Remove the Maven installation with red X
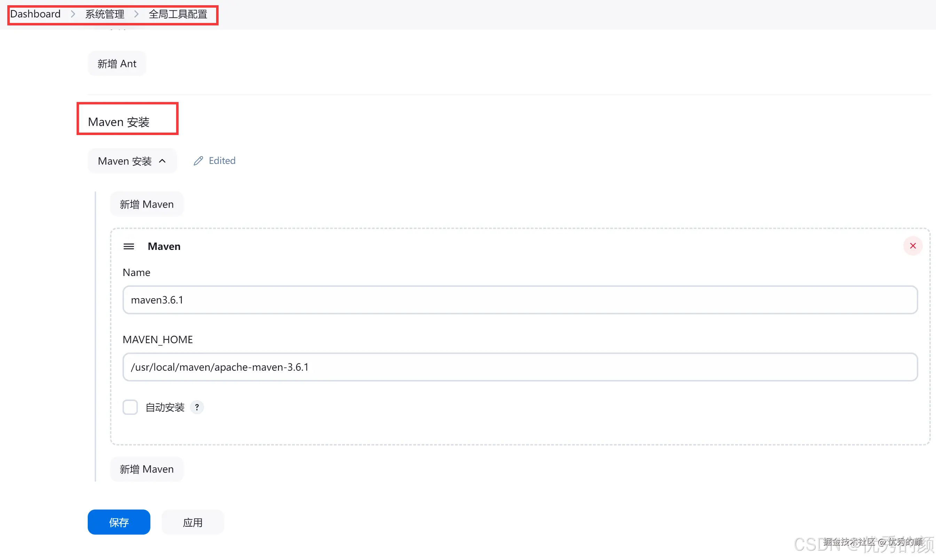This screenshot has height=560, width=936. pyautogui.click(x=913, y=246)
